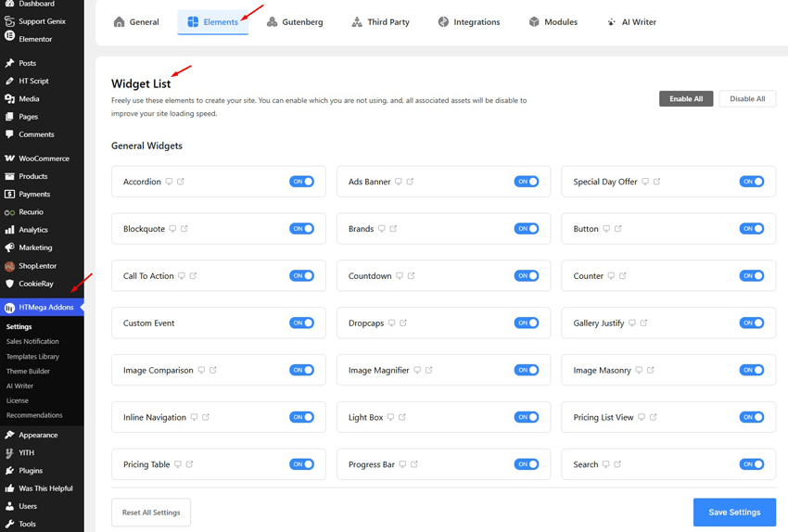Toggle the Blockquote widget switch
Viewport: 788px width, 532px height.
click(301, 229)
